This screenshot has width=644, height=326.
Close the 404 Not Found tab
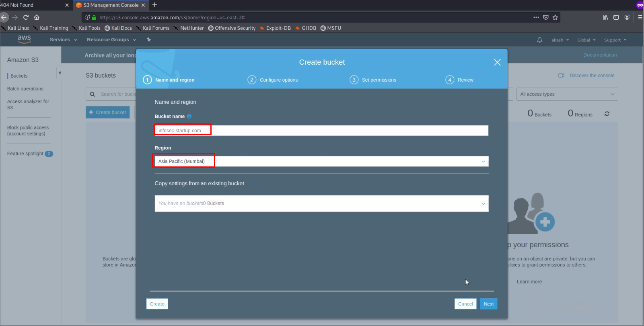67,5
